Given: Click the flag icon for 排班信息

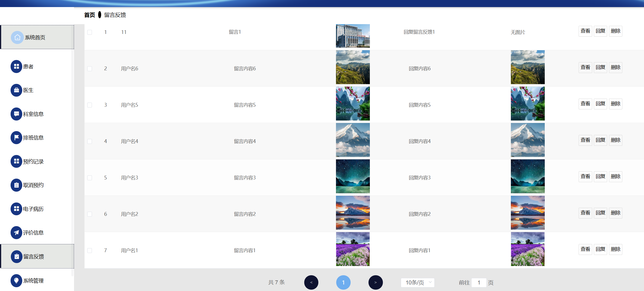Looking at the screenshot, I should [16, 138].
